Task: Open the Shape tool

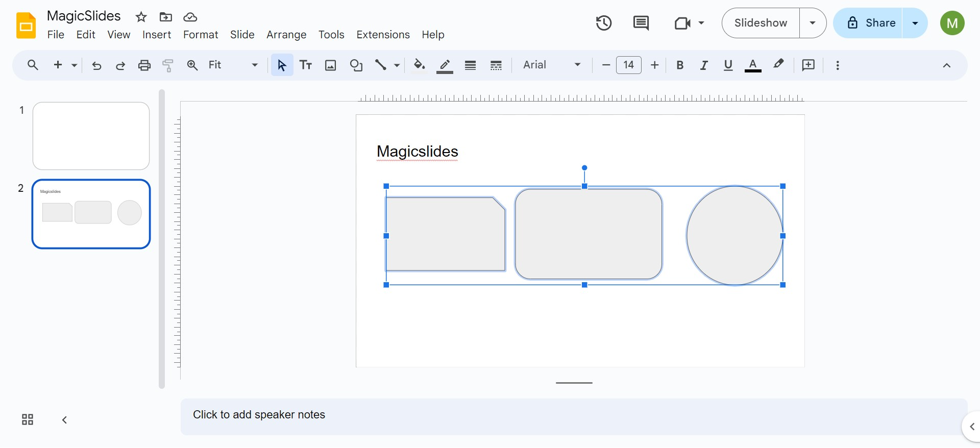Action: click(x=356, y=65)
